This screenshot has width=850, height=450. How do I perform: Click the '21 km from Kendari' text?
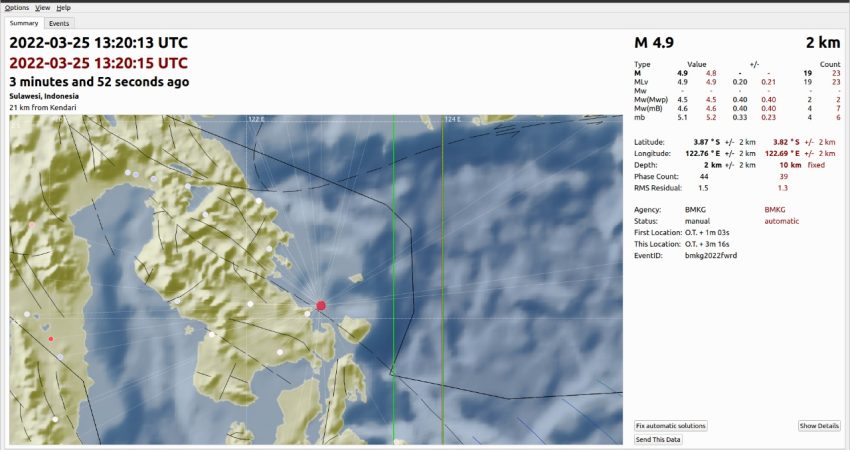43,107
